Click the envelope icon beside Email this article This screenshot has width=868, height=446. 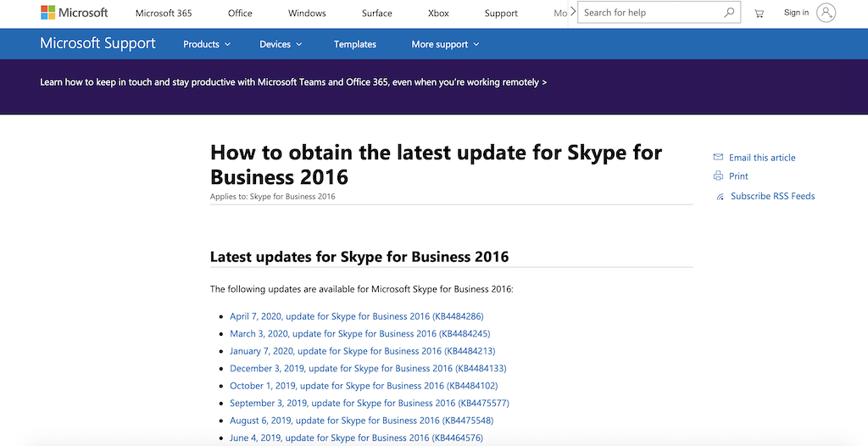718,158
